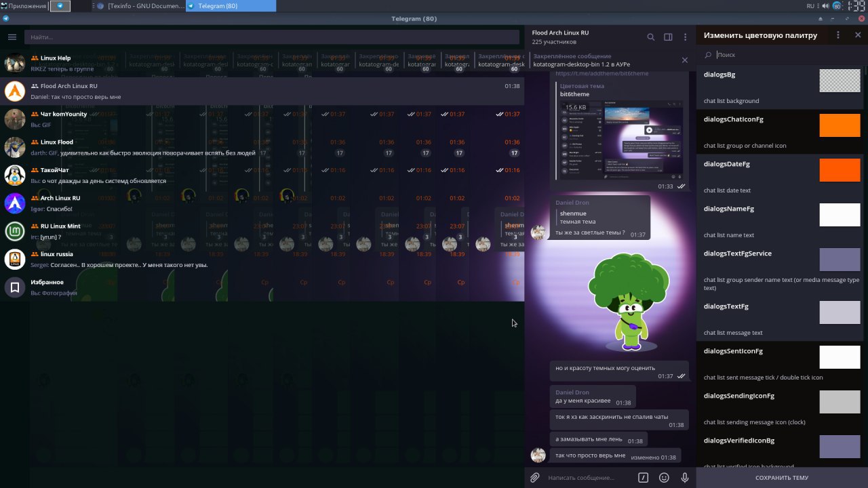The image size is (868, 488).
Task: Click the dialogsVerifiedIconBg color swatch
Action: (840, 447)
